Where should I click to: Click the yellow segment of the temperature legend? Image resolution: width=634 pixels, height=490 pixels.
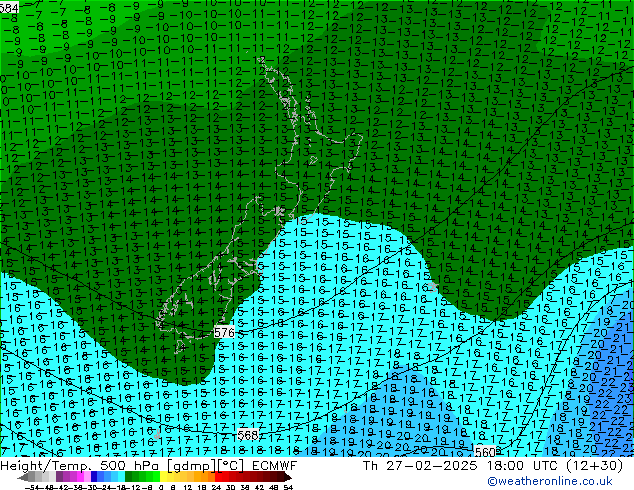tap(163, 478)
